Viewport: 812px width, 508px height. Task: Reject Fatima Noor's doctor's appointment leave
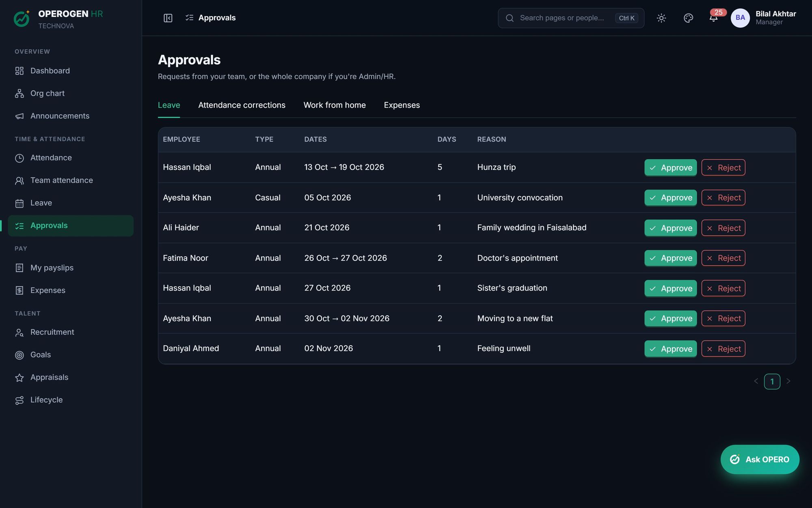(x=723, y=258)
